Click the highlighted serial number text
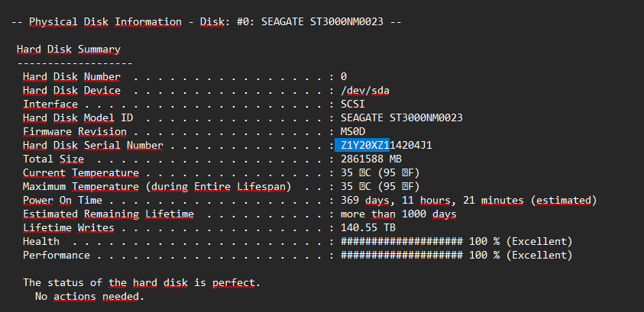This screenshot has height=312, width=644. tap(362, 145)
